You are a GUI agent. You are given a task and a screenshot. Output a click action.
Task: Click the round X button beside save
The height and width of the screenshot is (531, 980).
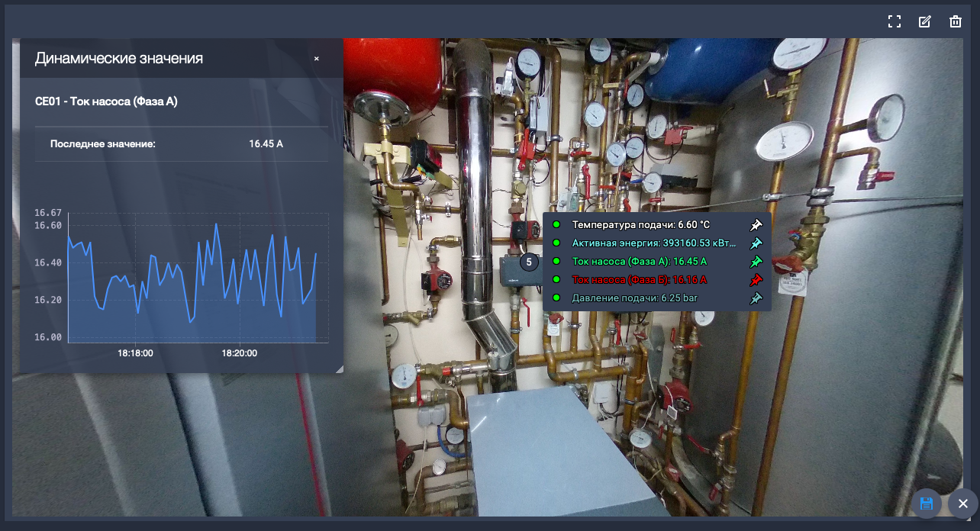(x=962, y=504)
